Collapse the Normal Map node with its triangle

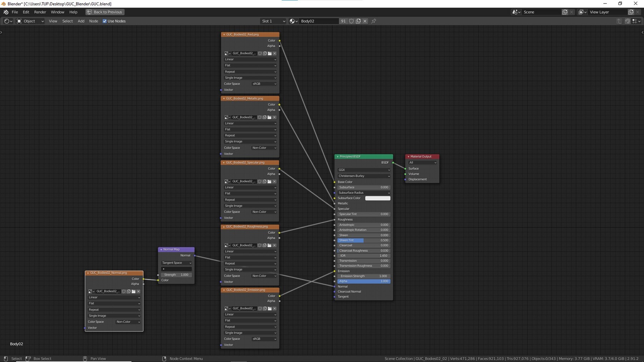point(161,249)
